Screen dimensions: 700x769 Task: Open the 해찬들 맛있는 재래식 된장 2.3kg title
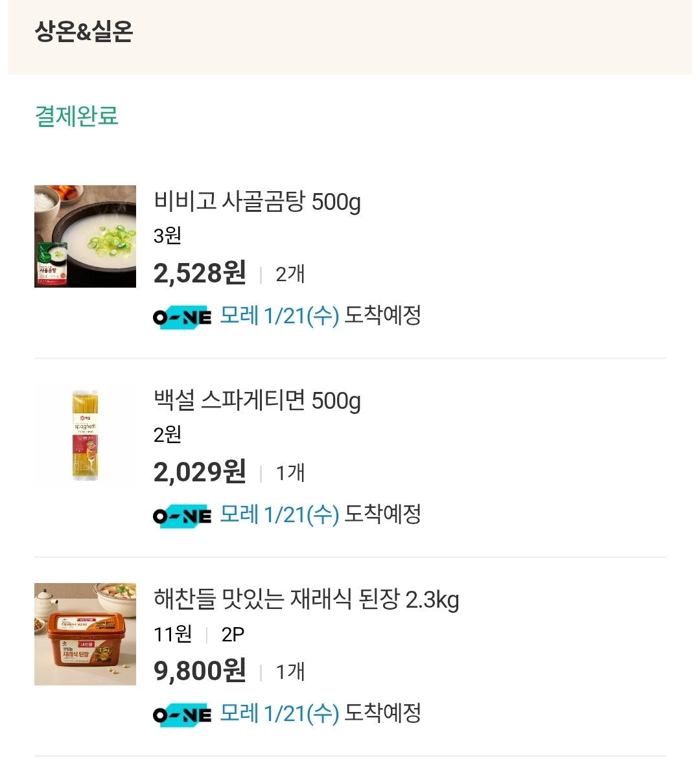coord(306,600)
